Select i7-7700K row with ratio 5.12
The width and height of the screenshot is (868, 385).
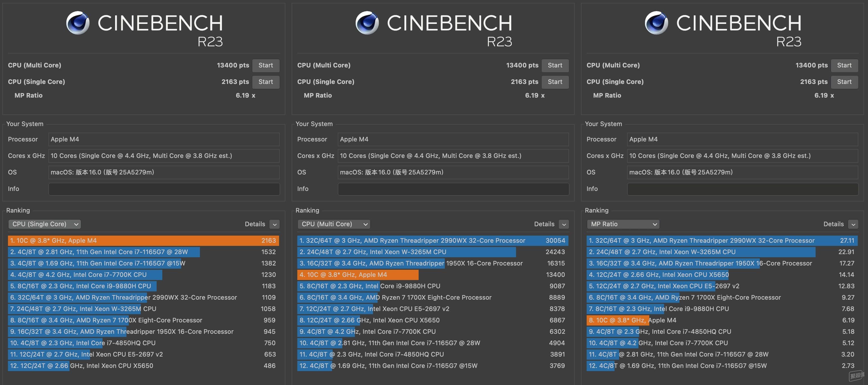[722, 343]
